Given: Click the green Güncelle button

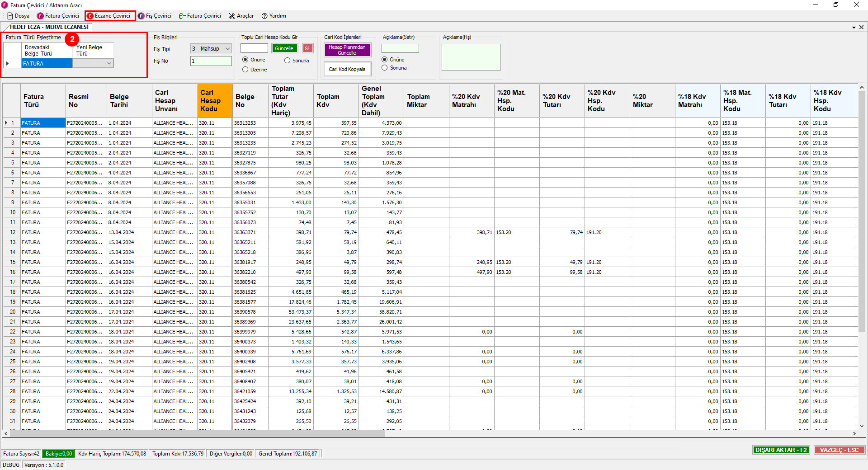Looking at the screenshot, I should (284, 48).
